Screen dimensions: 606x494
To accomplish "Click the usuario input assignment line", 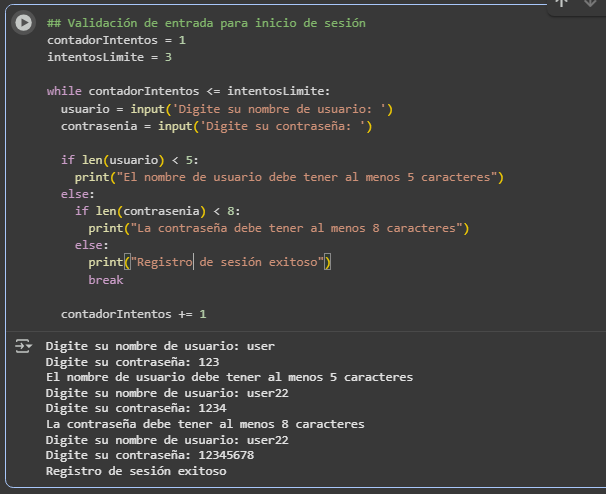I will click(x=226, y=108).
